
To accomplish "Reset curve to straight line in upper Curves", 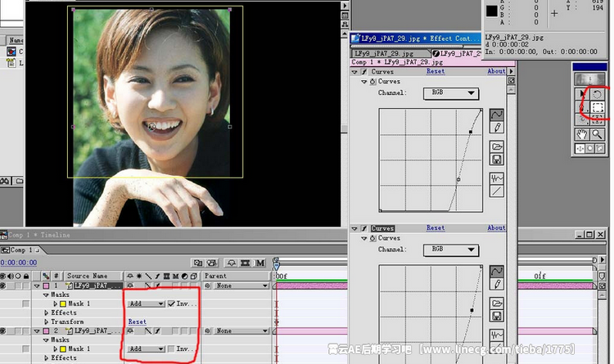I will point(497,191).
